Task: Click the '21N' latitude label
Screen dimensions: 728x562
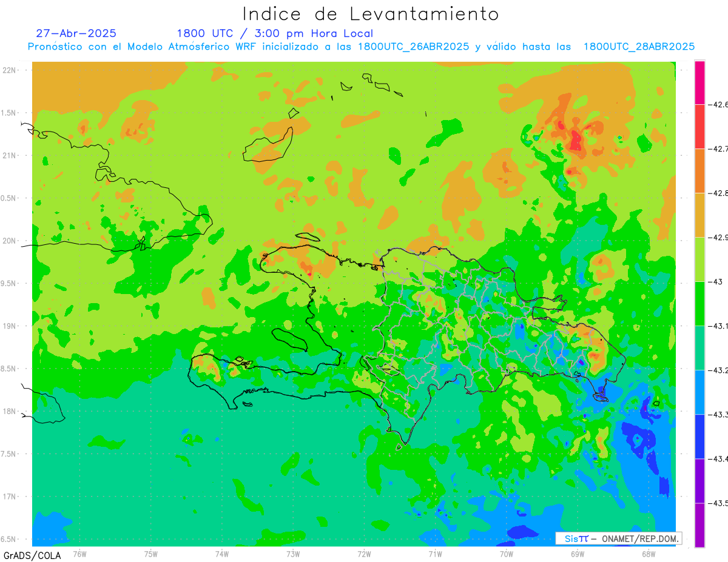Action: click(9, 156)
